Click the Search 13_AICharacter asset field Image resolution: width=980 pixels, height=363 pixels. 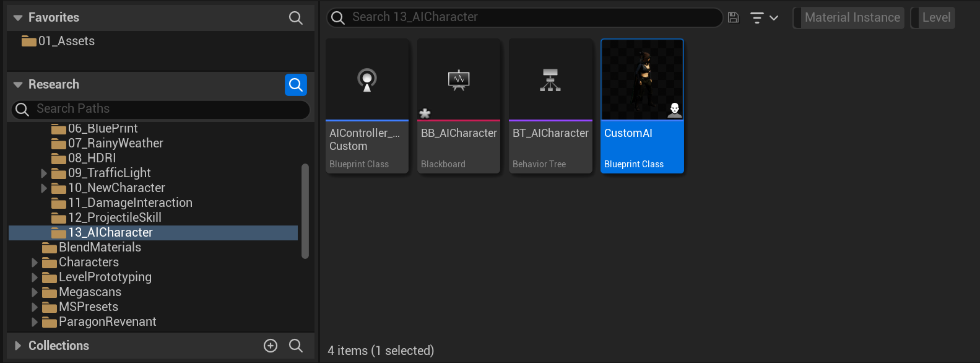[524, 17]
